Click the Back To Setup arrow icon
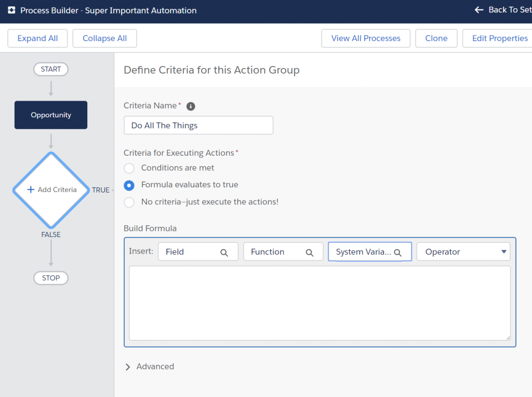This screenshot has height=397, width=532. (x=478, y=10)
